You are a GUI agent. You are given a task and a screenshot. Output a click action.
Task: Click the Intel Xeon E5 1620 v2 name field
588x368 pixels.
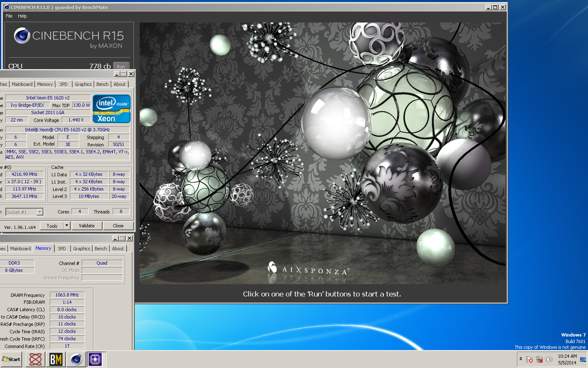click(48, 98)
